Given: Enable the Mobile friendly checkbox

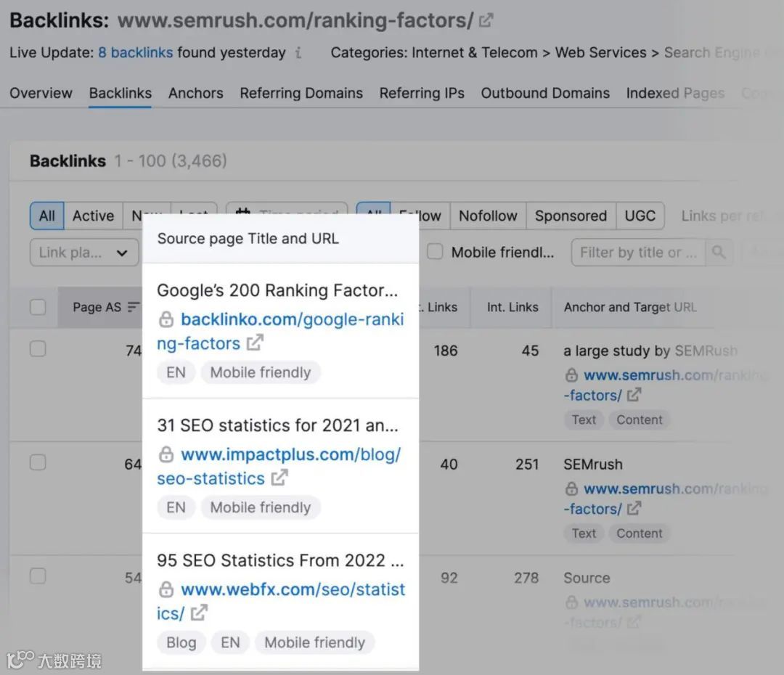Looking at the screenshot, I should (x=435, y=252).
